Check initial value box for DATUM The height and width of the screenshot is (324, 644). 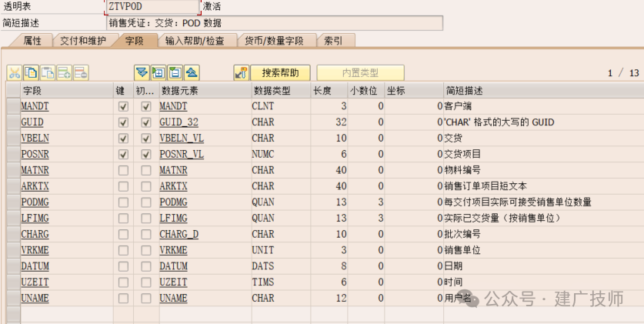click(145, 266)
